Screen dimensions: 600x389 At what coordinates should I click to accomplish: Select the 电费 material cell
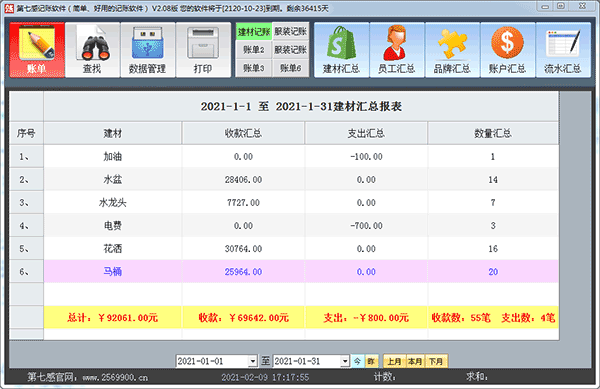tap(113, 226)
